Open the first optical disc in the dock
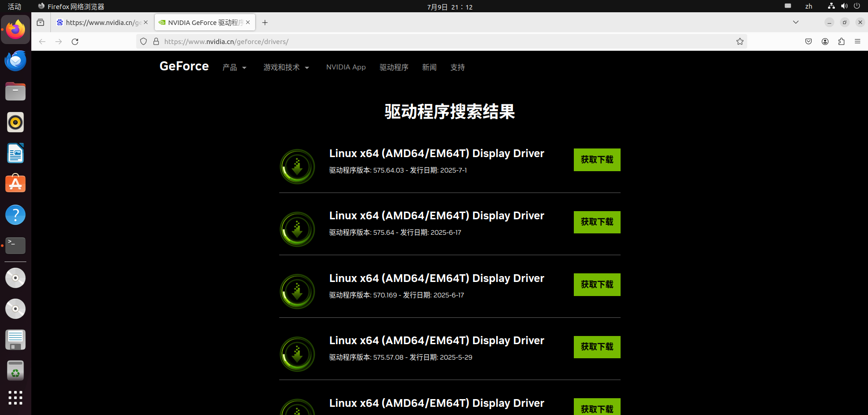The width and height of the screenshot is (868, 415). [15, 278]
